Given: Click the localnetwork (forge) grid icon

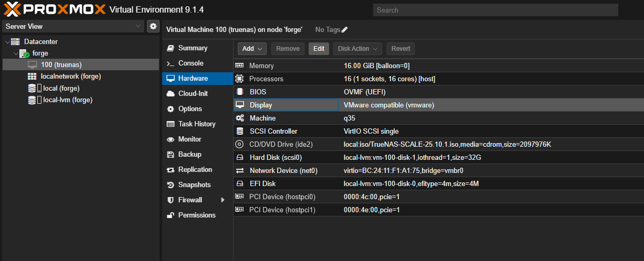Looking at the screenshot, I should 32,77.
